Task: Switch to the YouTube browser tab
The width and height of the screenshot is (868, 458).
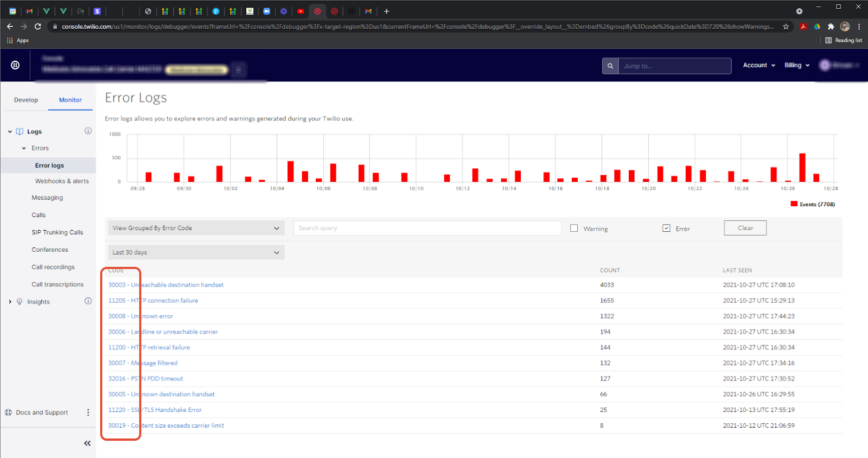Action: click(301, 11)
